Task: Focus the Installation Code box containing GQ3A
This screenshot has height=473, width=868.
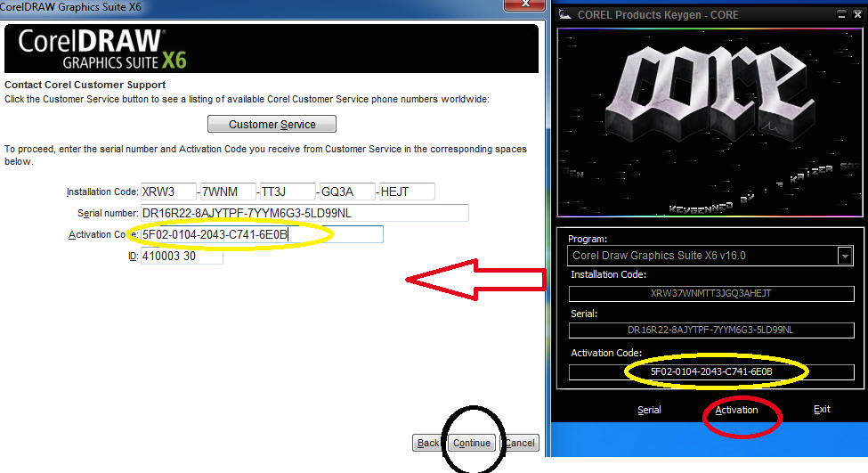Action: coord(347,192)
